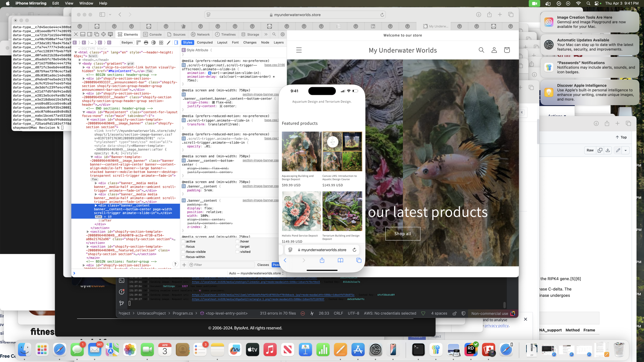
Task: Open the base.css:3166 source link
Action: (274, 65)
